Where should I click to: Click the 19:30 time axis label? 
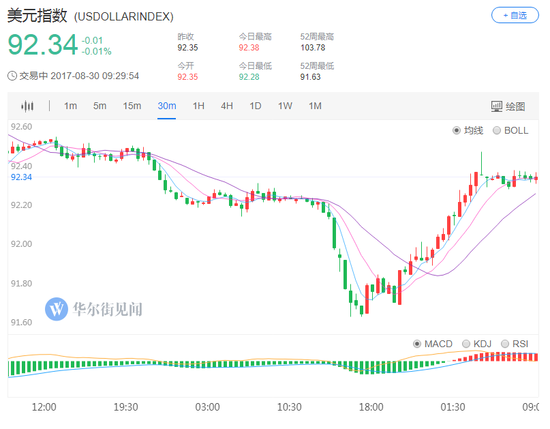click(126, 407)
